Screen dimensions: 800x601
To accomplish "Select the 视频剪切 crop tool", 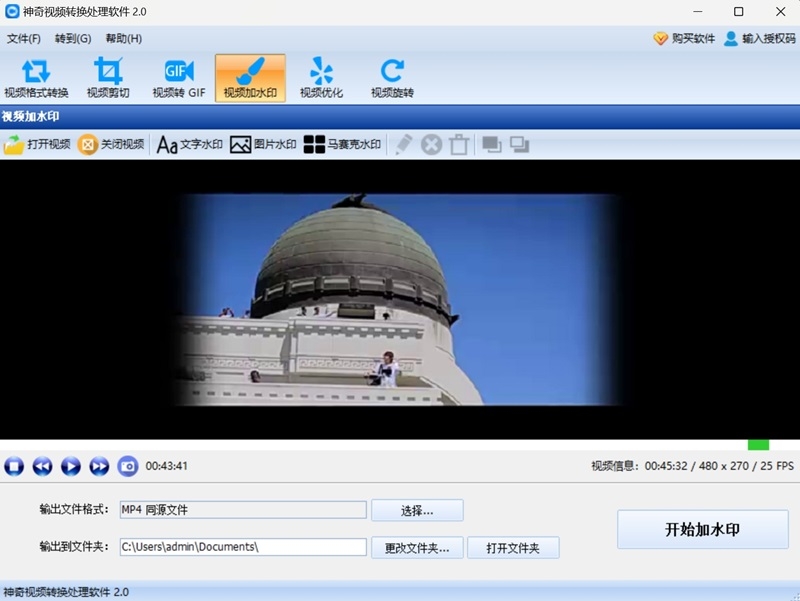I will tap(108, 78).
